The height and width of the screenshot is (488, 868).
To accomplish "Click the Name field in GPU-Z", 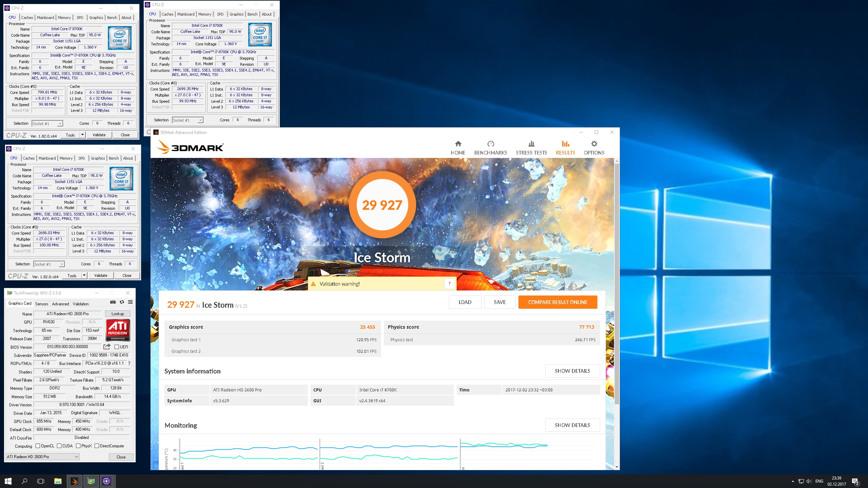I will tap(67, 314).
